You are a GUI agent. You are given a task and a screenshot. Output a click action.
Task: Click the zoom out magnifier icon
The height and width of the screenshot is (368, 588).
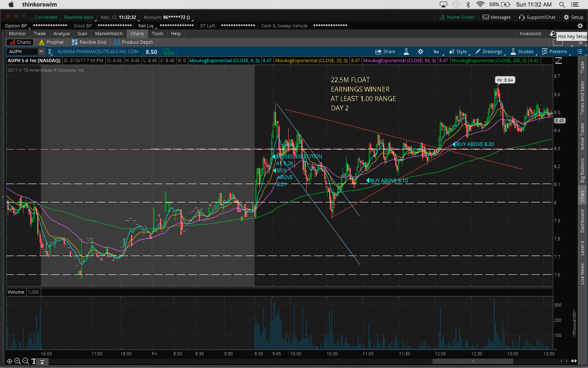(x=26, y=361)
